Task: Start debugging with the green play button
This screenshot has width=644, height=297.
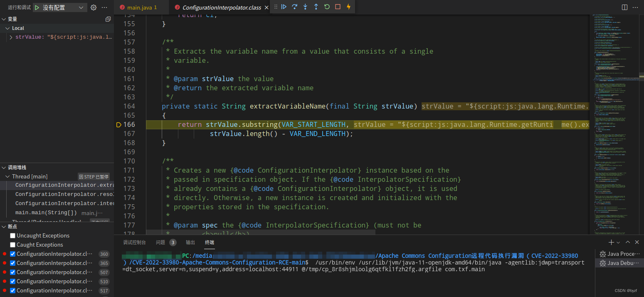Action: coord(37,7)
